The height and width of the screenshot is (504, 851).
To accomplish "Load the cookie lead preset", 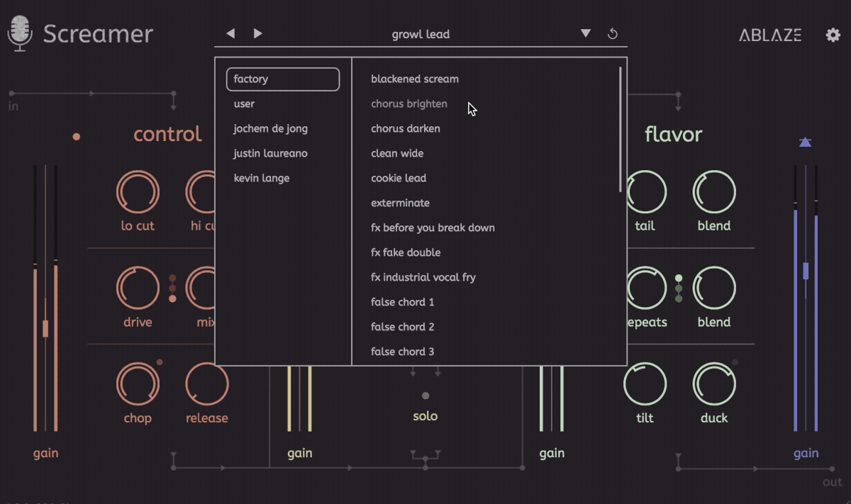I will click(x=399, y=178).
